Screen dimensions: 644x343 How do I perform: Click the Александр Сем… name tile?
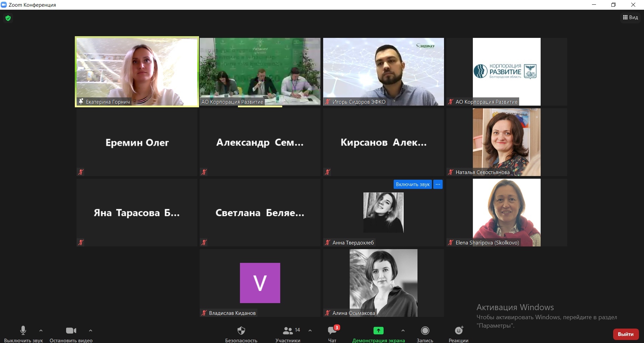pyautogui.click(x=260, y=142)
